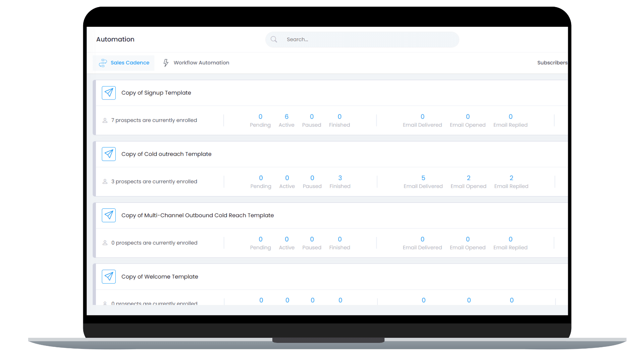Screen dimensions: 644x362
Task: Select the Sales Cadence tab
Action: coord(130,62)
